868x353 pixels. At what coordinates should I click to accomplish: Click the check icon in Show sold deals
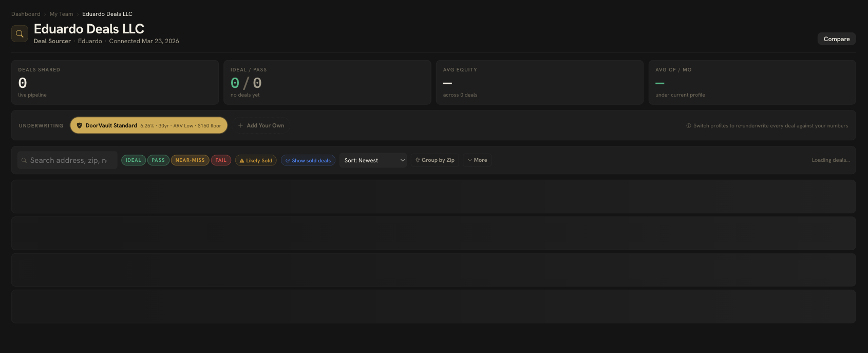(x=288, y=161)
